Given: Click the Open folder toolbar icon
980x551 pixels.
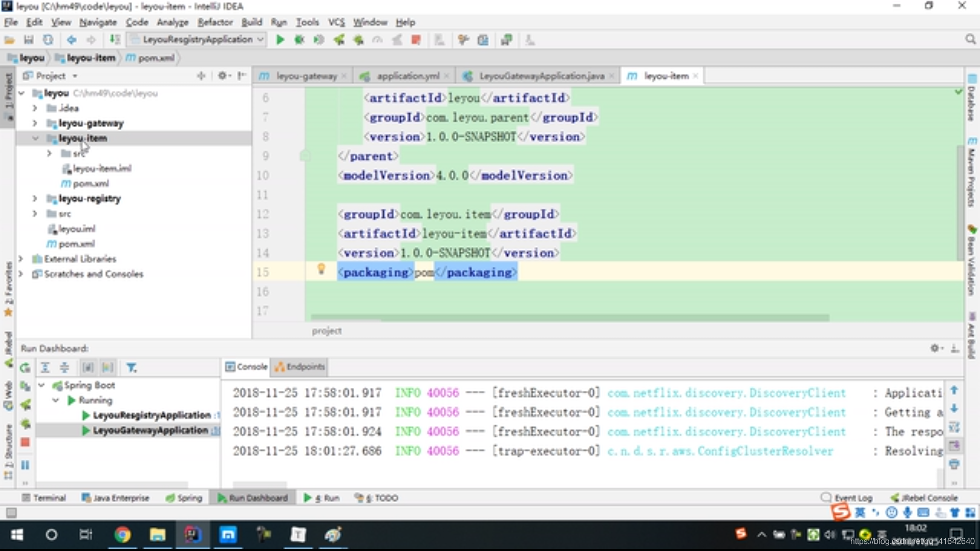Looking at the screenshot, I should (x=9, y=40).
